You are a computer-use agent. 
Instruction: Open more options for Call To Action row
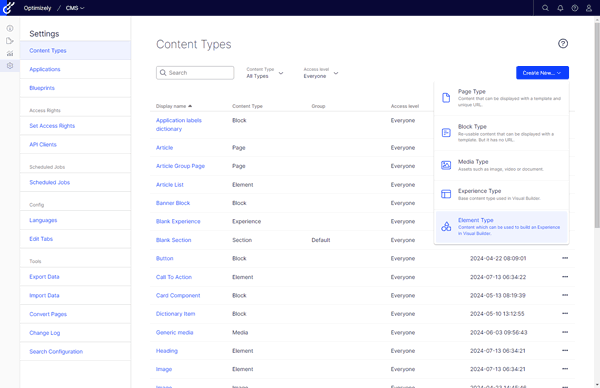565,277
